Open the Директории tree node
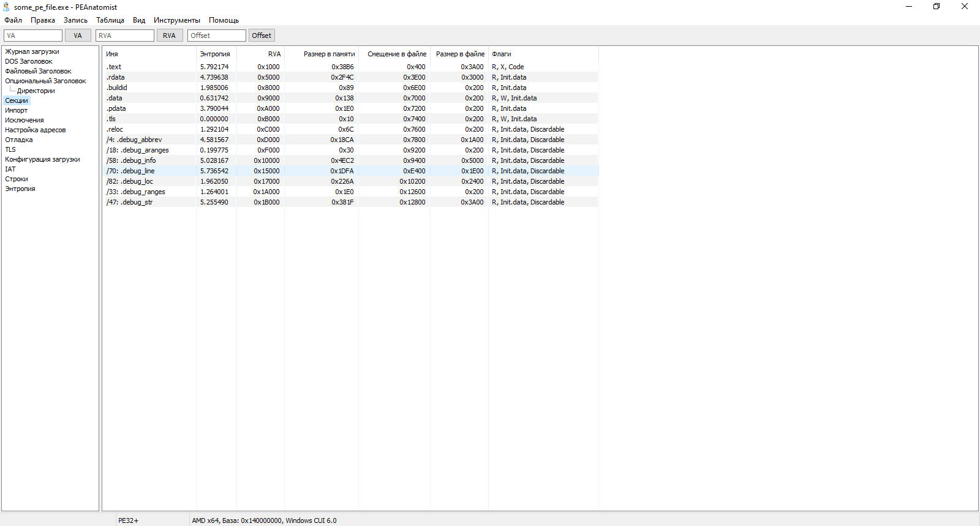This screenshot has width=980, height=526. click(36, 91)
